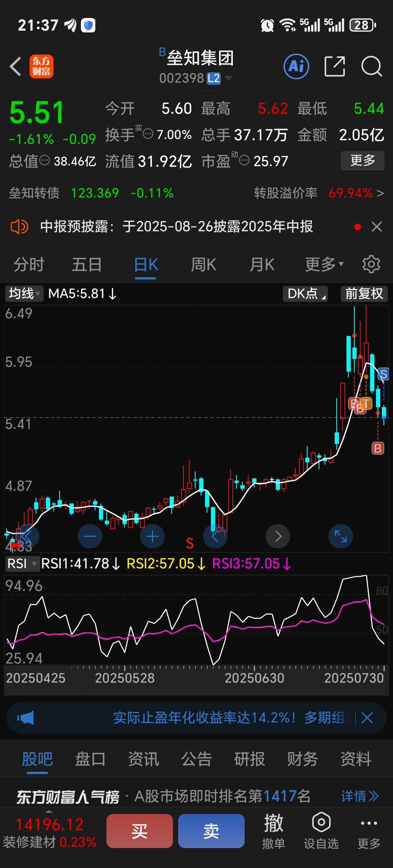Zoom out chart with minus button

pyautogui.click(x=90, y=536)
